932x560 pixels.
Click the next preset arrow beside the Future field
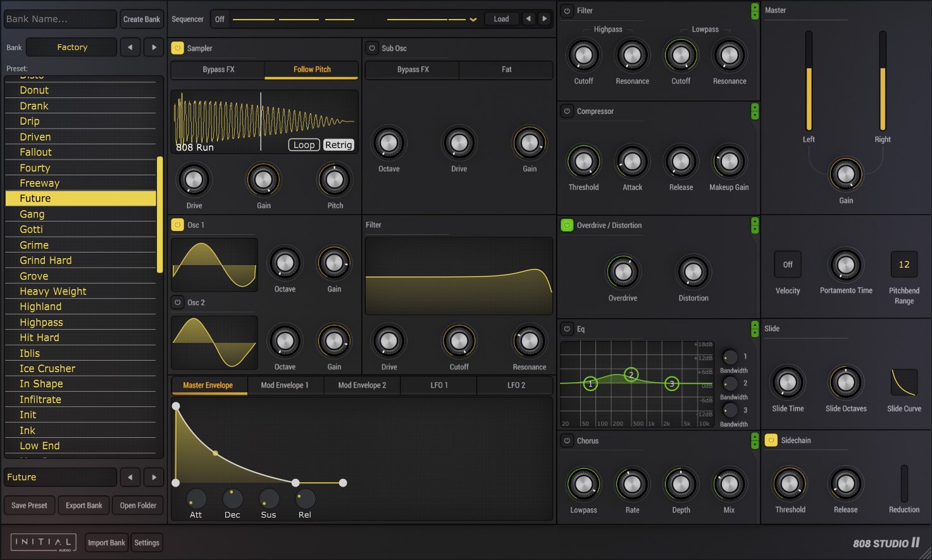[x=153, y=476]
